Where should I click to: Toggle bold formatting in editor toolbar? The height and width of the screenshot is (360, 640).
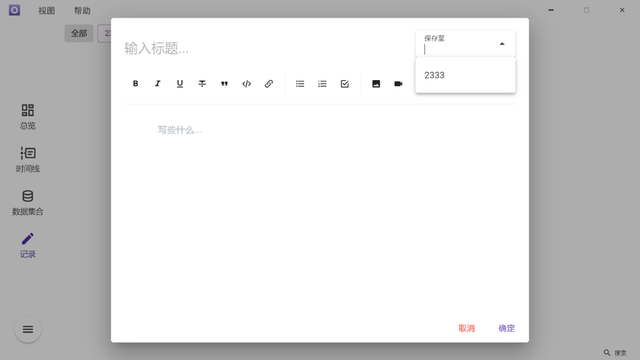(x=136, y=84)
